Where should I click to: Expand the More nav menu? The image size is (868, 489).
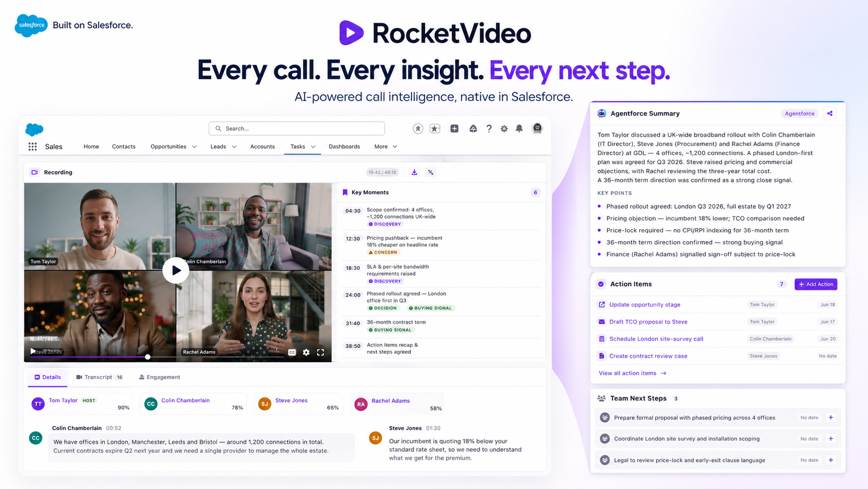(385, 147)
